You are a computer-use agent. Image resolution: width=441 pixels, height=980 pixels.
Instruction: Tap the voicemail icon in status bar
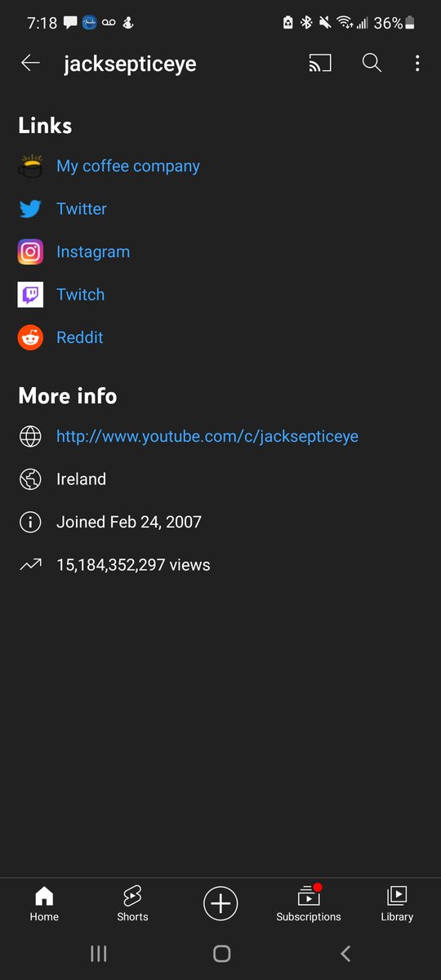pyautogui.click(x=107, y=23)
